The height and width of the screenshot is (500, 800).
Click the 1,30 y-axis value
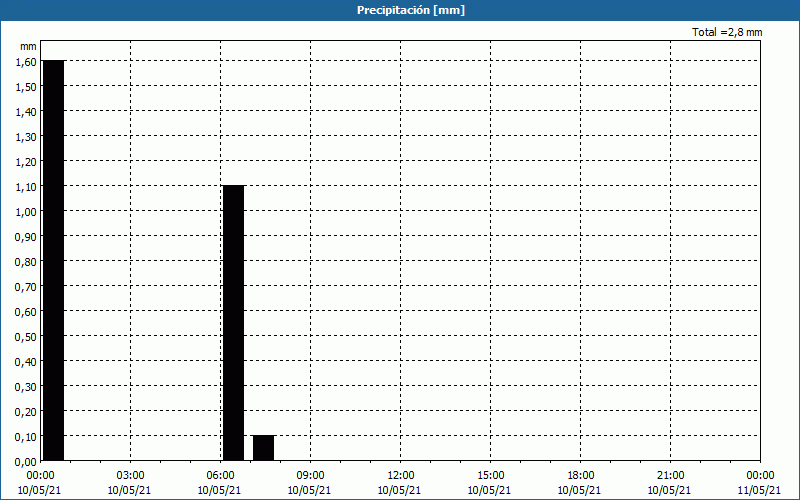point(26,137)
